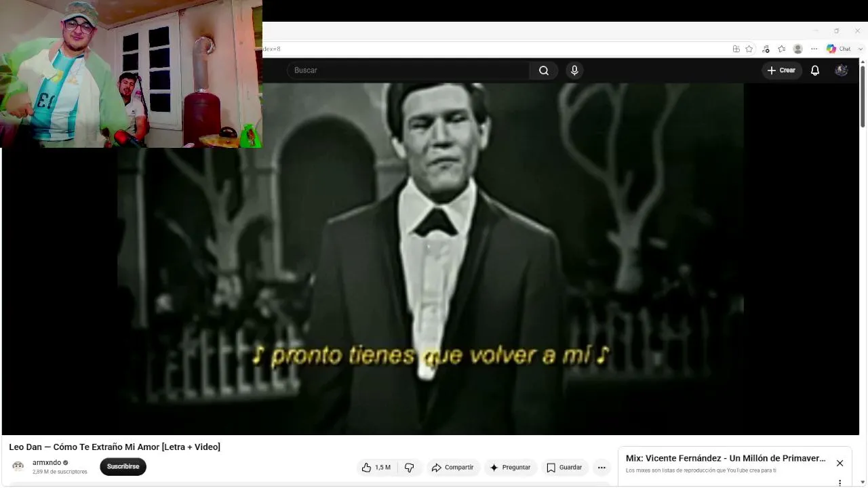This screenshot has width=868, height=488.
Task: Close the Vicente Fernández mix panel
Action: pyautogui.click(x=840, y=464)
